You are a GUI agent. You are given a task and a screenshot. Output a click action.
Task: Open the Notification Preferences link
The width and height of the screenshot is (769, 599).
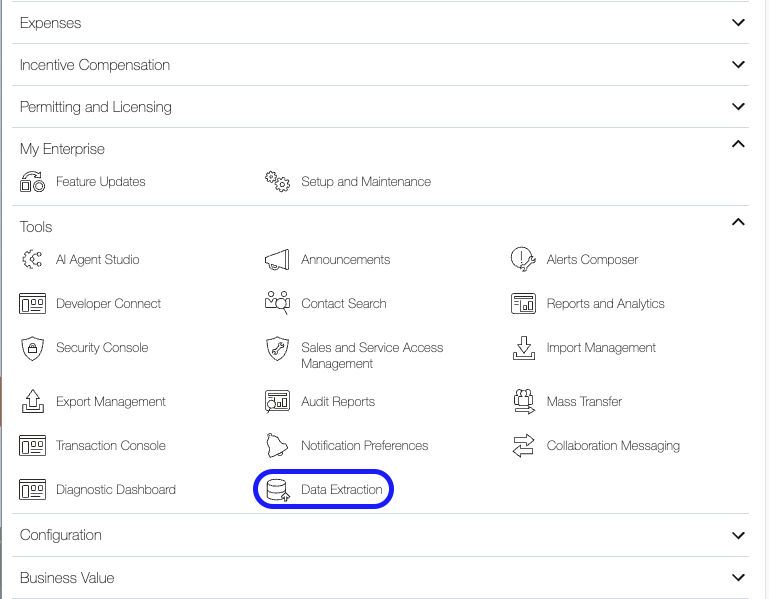pos(364,446)
